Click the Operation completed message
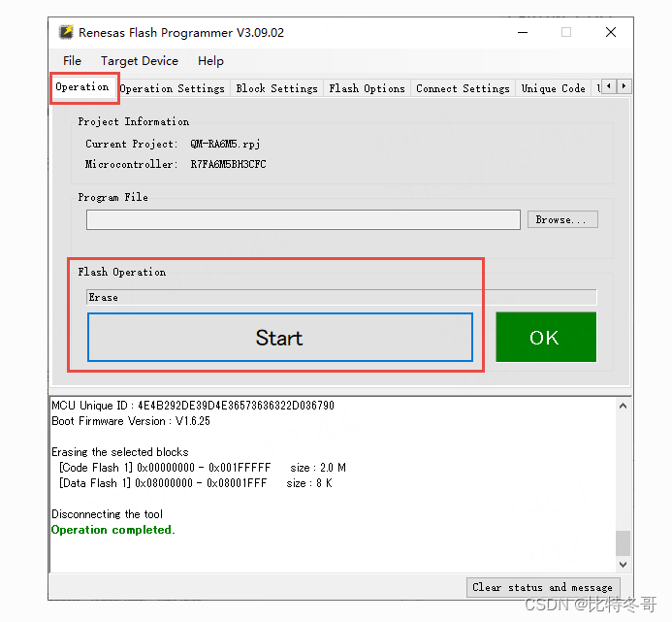672x622 pixels. [113, 530]
